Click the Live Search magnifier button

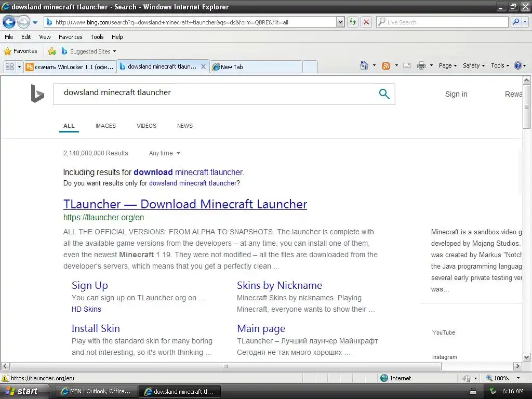coord(516,22)
